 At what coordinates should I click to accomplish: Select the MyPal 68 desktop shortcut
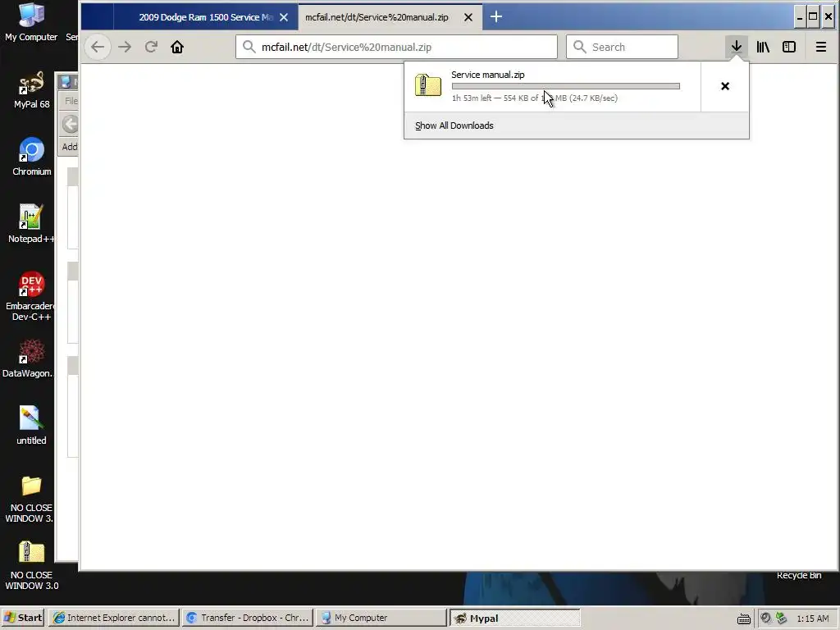(x=32, y=90)
